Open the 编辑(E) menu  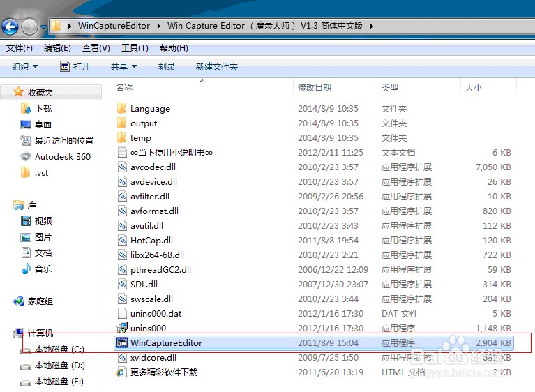[x=57, y=48]
